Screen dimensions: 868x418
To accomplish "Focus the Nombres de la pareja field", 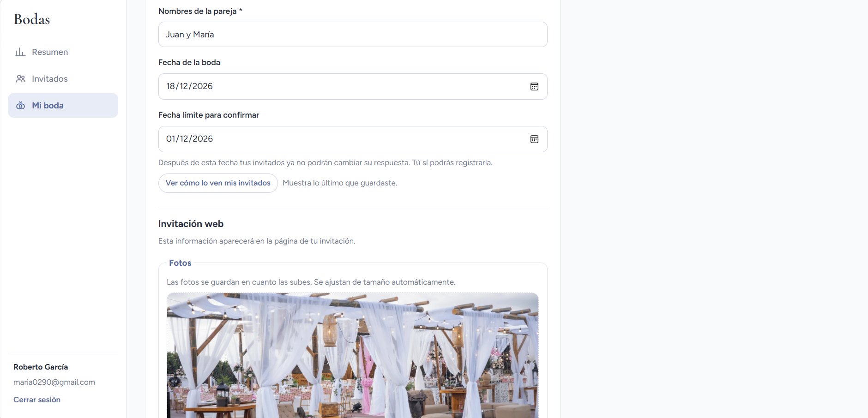I will coord(353,35).
